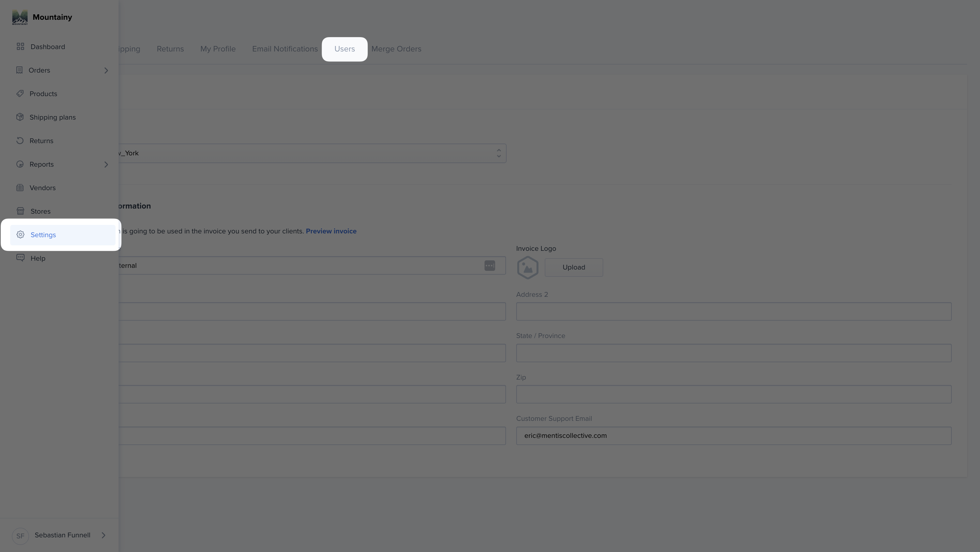Switch to the Email Notifications tab
Viewport: 980px width, 552px height.
pyautogui.click(x=285, y=49)
